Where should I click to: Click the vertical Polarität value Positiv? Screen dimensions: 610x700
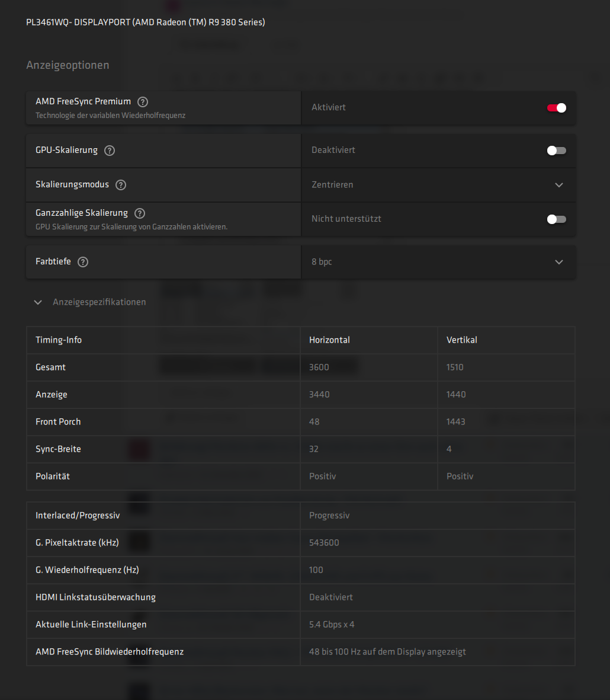(460, 477)
